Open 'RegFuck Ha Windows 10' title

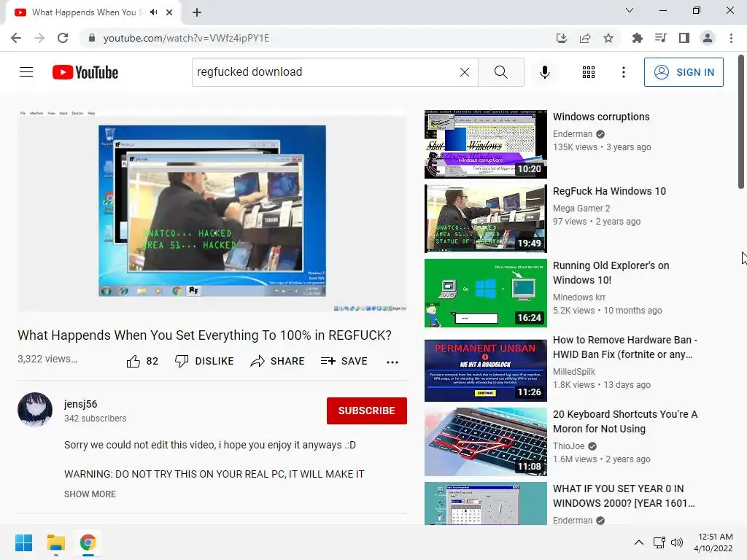point(609,192)
